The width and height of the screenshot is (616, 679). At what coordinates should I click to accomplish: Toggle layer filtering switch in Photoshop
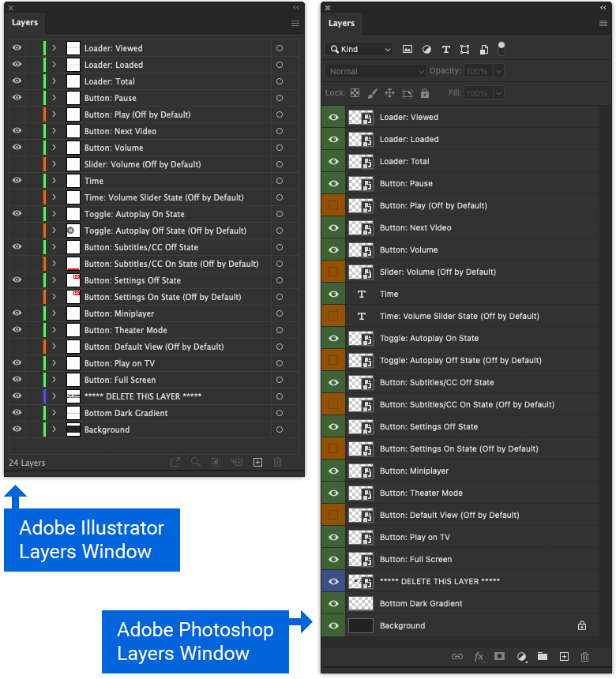tap(501, 48)
